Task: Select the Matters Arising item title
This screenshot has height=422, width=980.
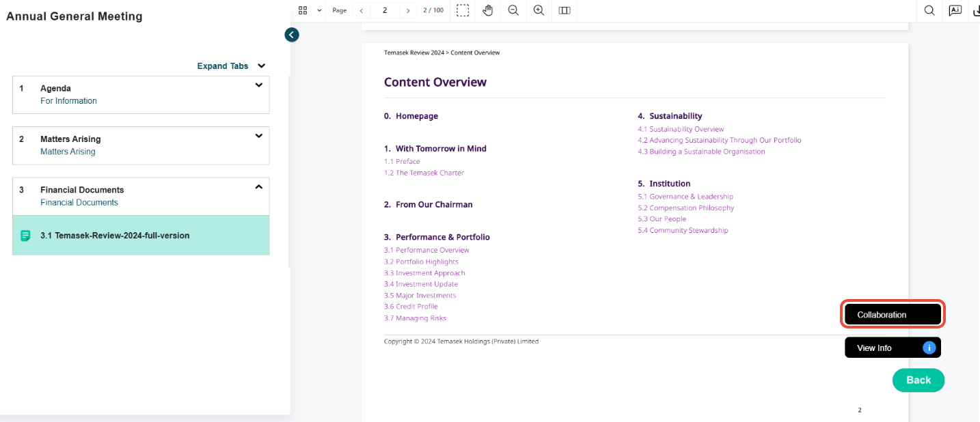Action: click(x=70, y=139)
